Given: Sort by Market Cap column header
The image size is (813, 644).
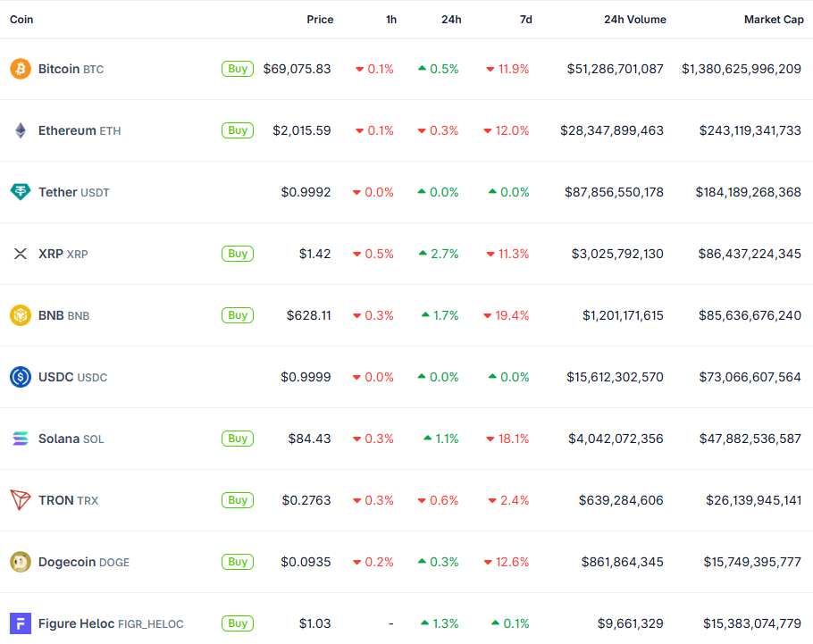Looking at the screenshot, I should click(x=774, y=20).
